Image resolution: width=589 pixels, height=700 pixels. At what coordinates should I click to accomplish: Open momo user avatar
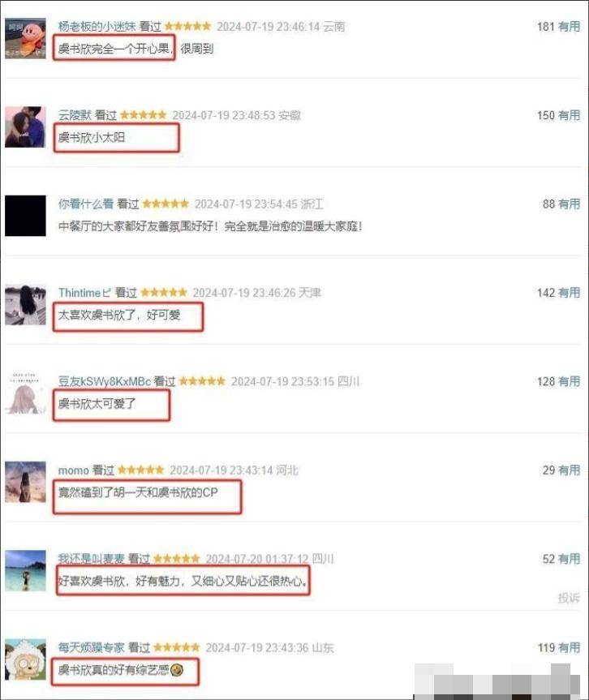click(x=25, y=482)
